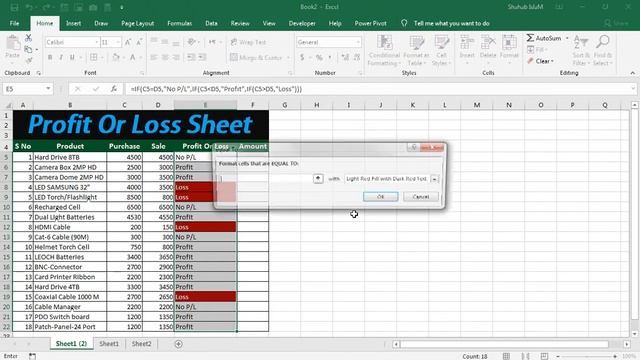Click the Paste clipboard icon

coord(13,43)
